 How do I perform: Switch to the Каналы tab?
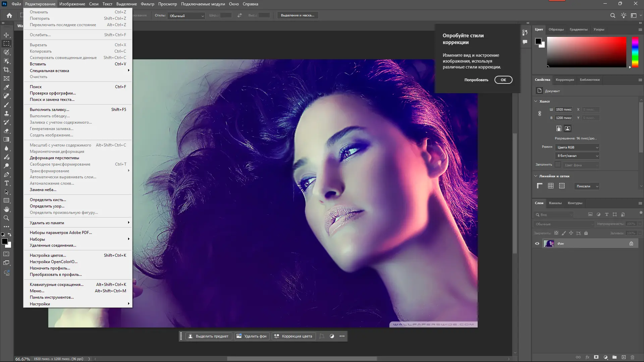[555, 203]
